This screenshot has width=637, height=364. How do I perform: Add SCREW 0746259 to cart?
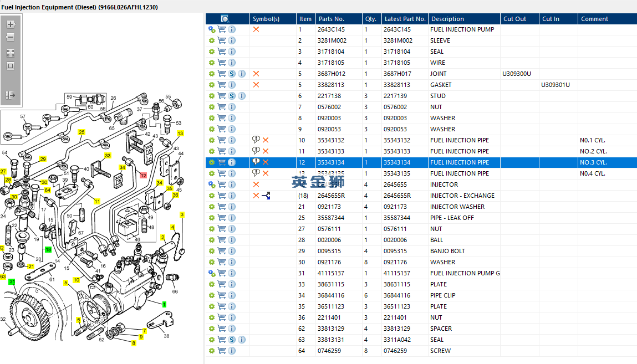(x=222, y=351)
